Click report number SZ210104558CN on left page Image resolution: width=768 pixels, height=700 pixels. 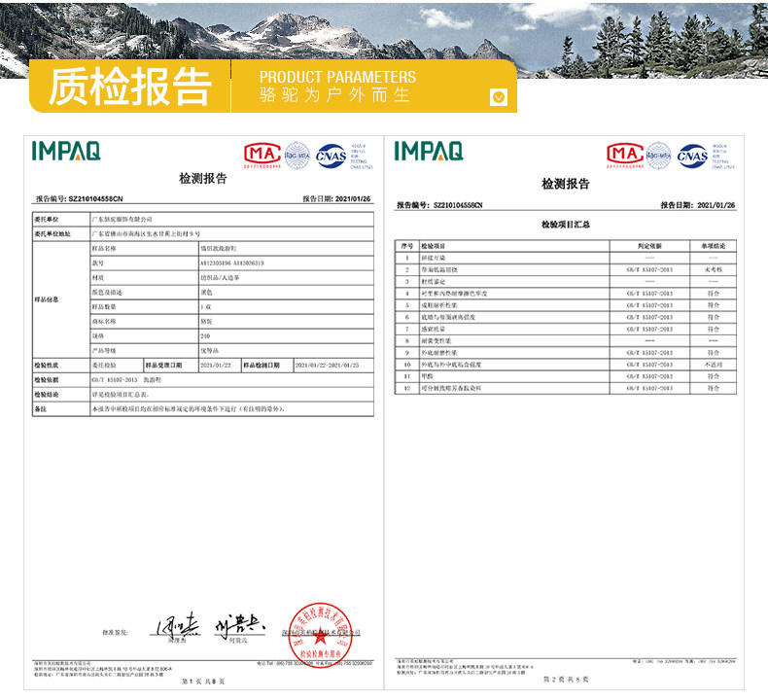95,199
